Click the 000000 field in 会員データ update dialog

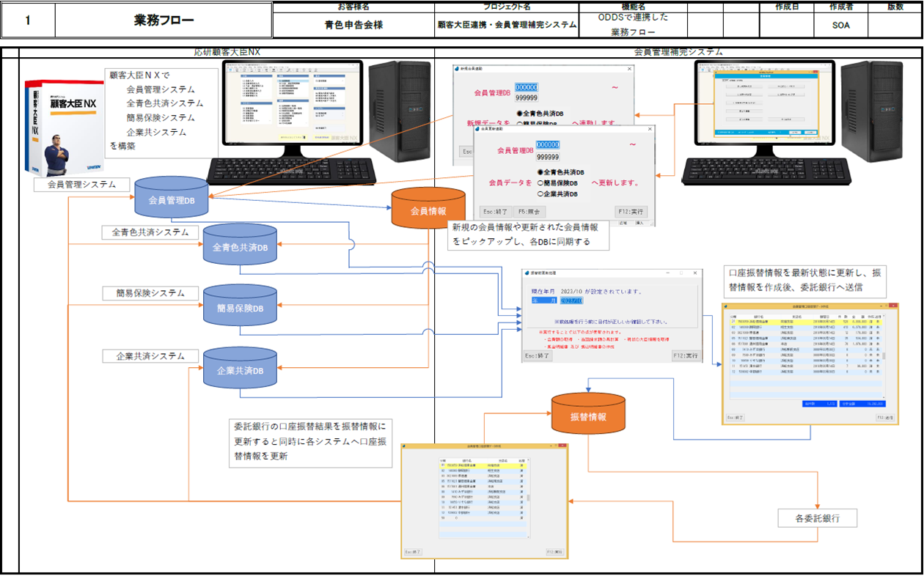[x=548, y=145]
